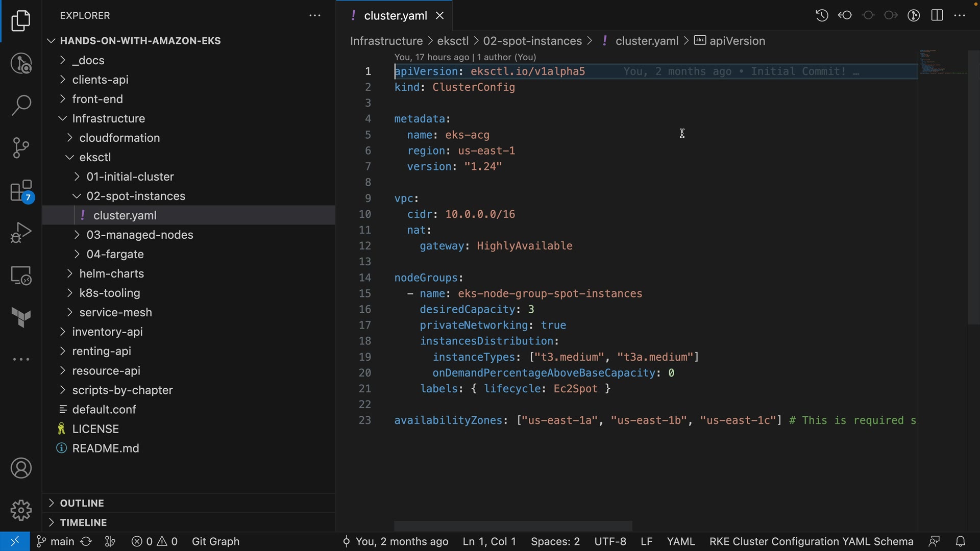980x551 pixels.
Task: Click Split Editor Right icon
Action: coord(937,15)
